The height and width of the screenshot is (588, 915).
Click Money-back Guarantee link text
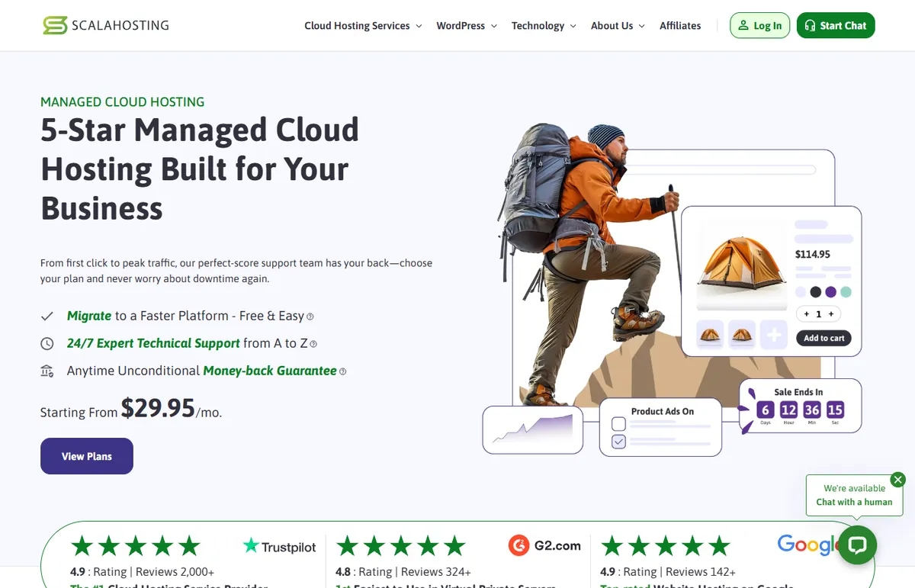[270, 371]
